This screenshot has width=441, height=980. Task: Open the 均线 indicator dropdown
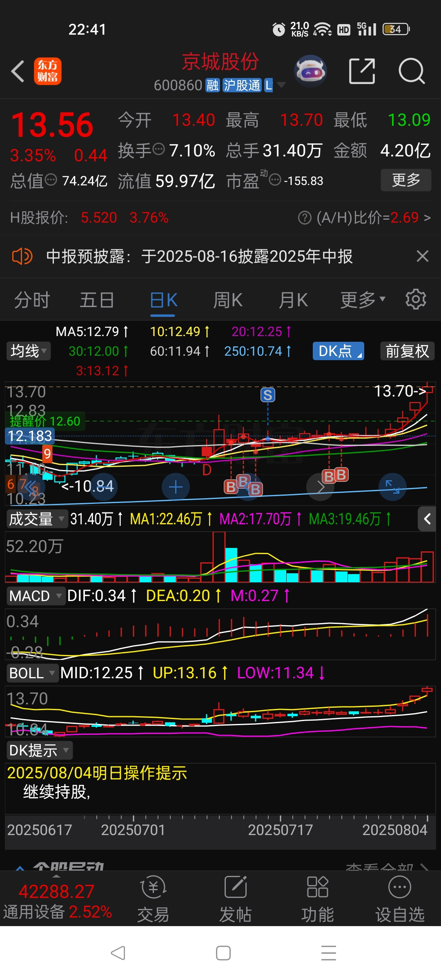point(29,351)
